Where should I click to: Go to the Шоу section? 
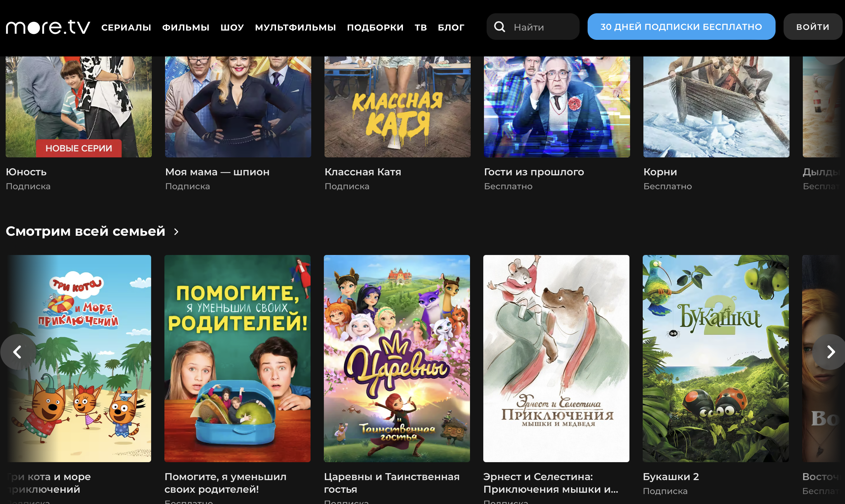[233, 27]
